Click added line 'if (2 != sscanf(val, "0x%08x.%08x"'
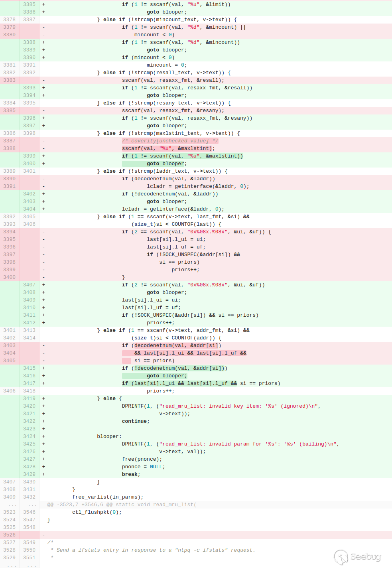This screenshot has width=392, height=568. coord(193,285)
